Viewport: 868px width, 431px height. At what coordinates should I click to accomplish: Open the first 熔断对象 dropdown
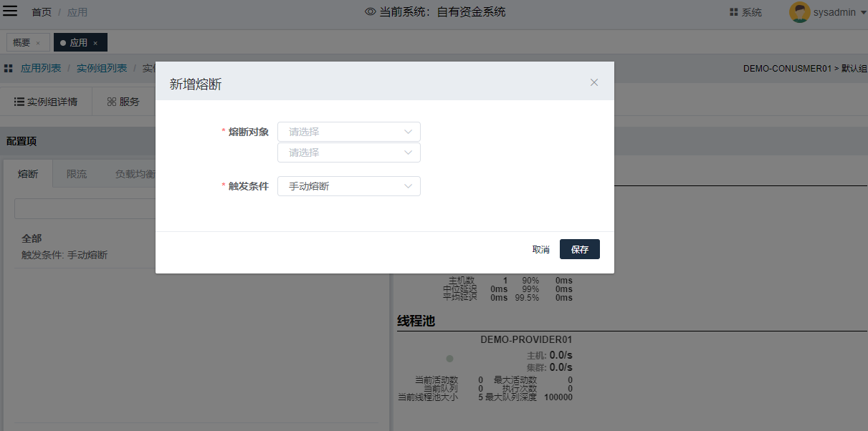pos(348,132)
